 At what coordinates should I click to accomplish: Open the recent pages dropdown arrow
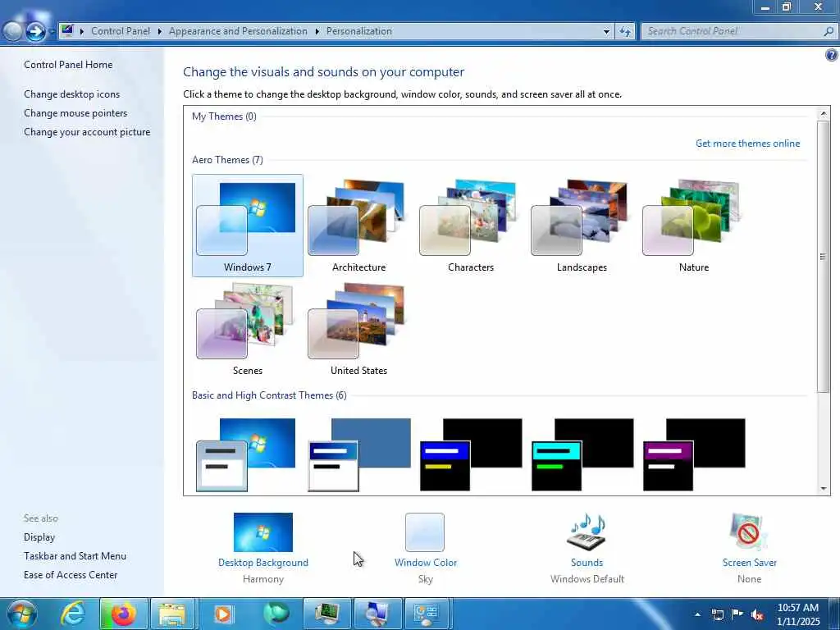click(x=52, y=32)
